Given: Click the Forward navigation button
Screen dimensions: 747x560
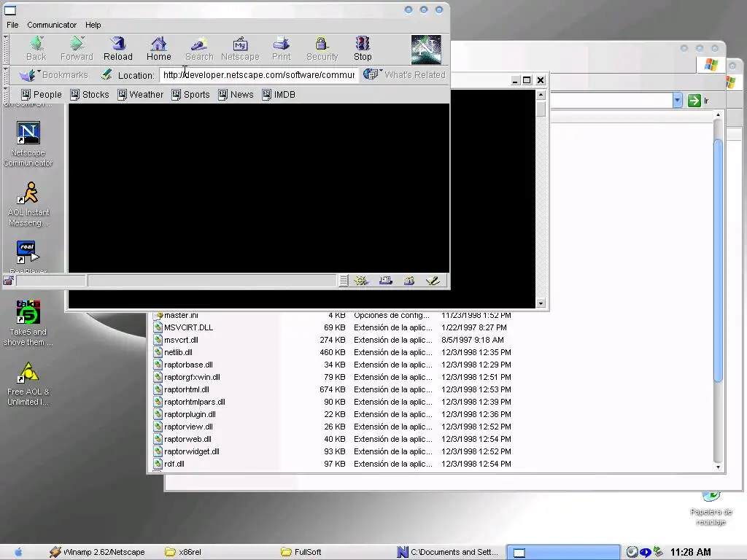Looking at the screenshot, I should pos(77,50).
